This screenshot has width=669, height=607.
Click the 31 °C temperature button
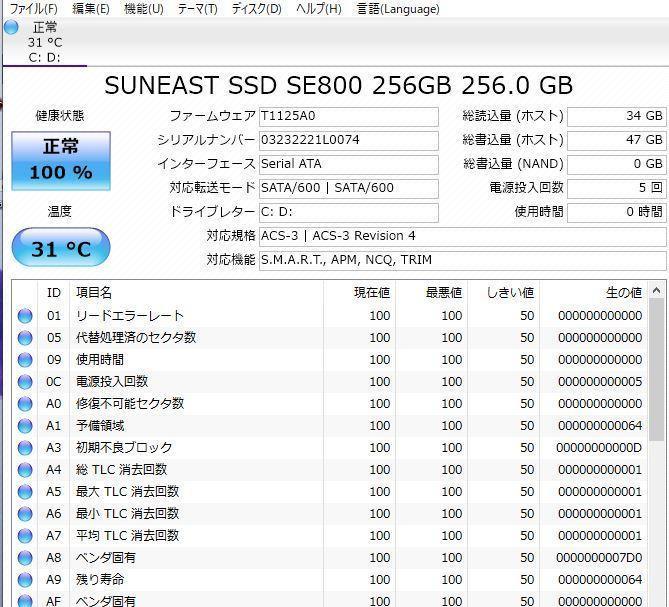61,247
